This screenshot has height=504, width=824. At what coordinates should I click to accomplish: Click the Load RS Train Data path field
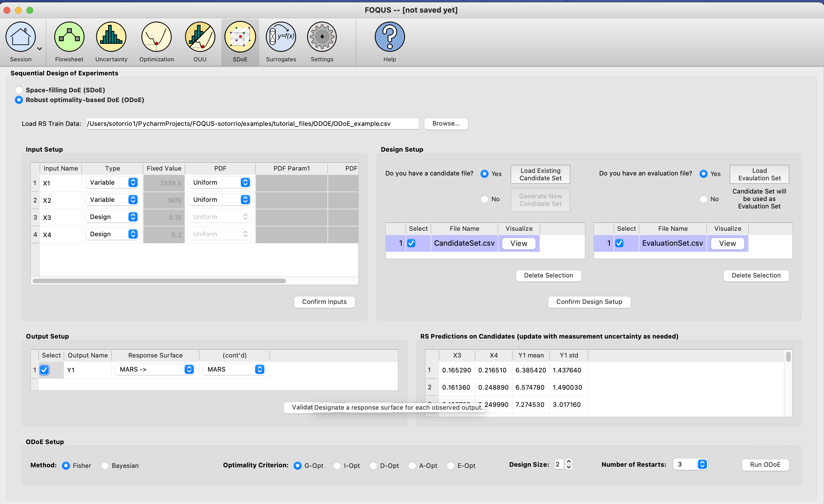click(x=252, y=124)
